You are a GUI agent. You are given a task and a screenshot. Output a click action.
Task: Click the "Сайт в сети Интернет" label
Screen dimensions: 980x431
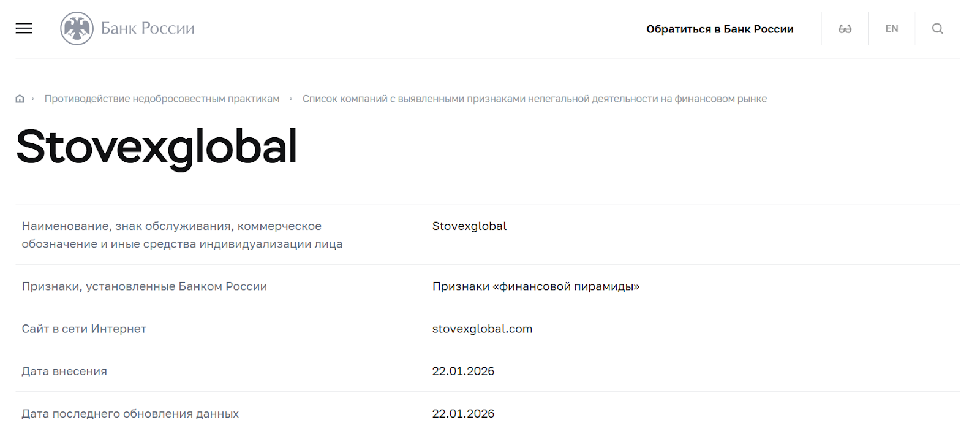point(84,329)
